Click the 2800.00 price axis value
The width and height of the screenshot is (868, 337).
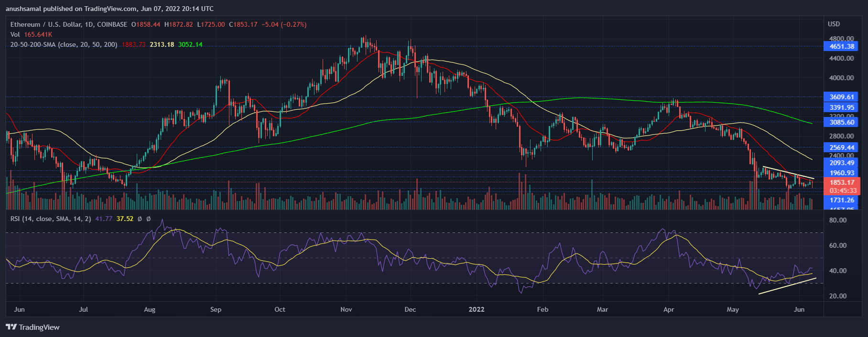click(841, 136)
